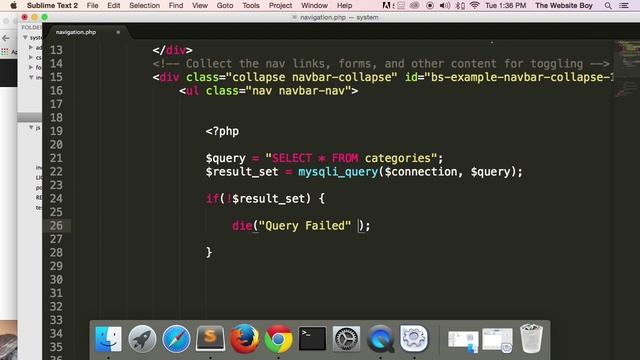Open The Website Boy user menu
This screenshot has height=360, width=640.
[564, 5]
